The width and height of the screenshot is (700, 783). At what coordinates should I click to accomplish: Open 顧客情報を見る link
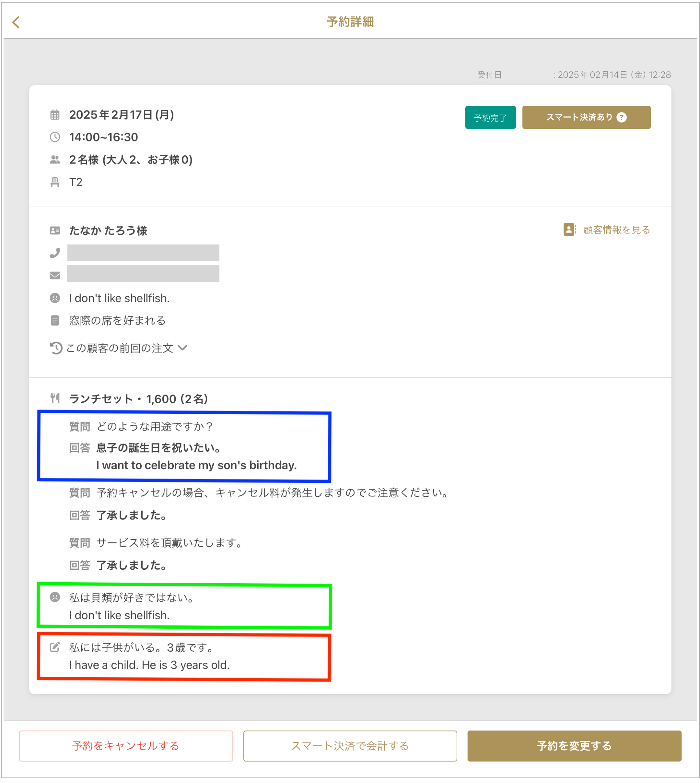click(x=607, y=230)
